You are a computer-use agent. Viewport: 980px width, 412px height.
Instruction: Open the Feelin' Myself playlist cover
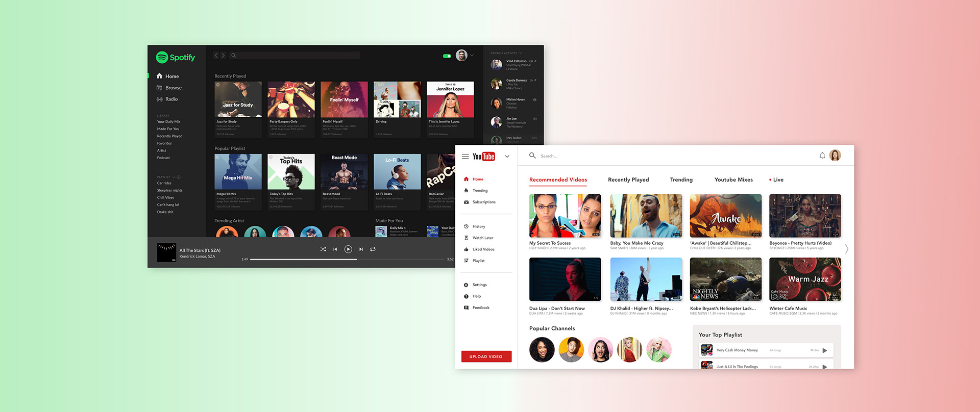(344, 99)
